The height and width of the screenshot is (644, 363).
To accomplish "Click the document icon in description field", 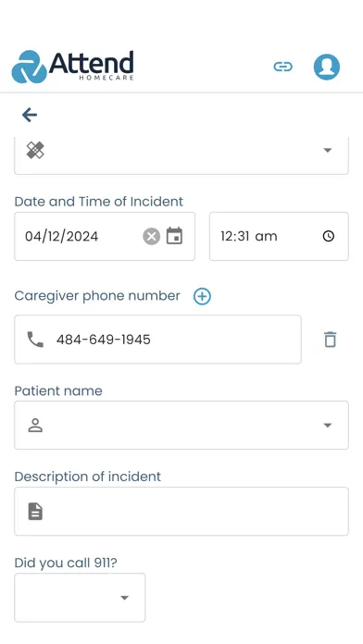I will point(35,512).
